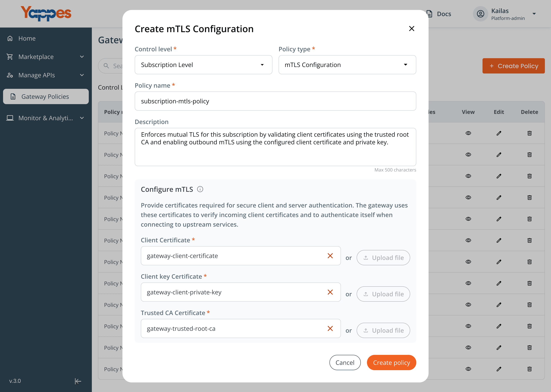The image size is (551, 392).
Task: Edit the sixth policy row
Action: tap(499, 240)
